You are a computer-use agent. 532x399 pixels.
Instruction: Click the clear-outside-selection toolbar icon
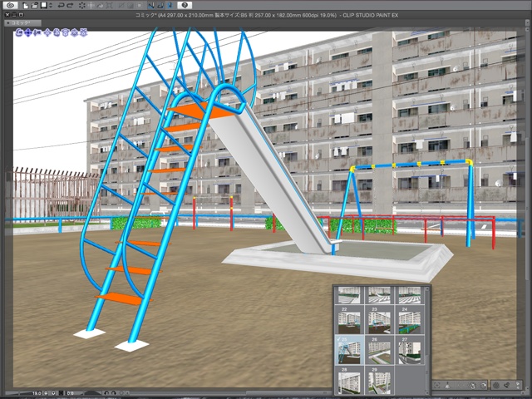(x=91, y=6)
